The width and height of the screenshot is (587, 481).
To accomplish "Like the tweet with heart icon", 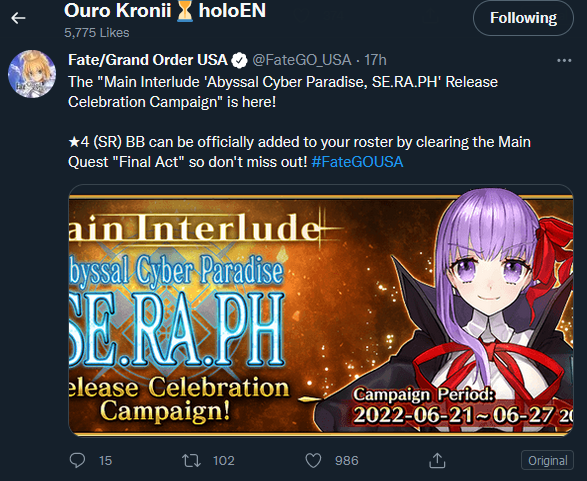I will point(313,460).
